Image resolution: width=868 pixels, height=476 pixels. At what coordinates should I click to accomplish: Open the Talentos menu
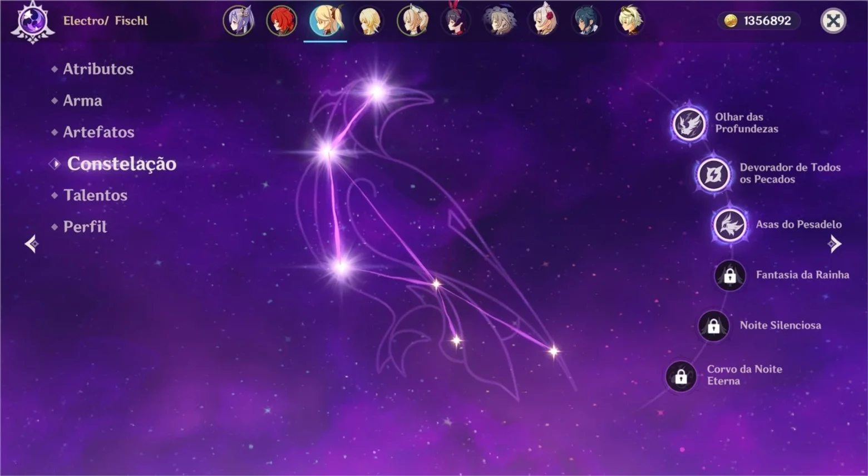[95, 195]
